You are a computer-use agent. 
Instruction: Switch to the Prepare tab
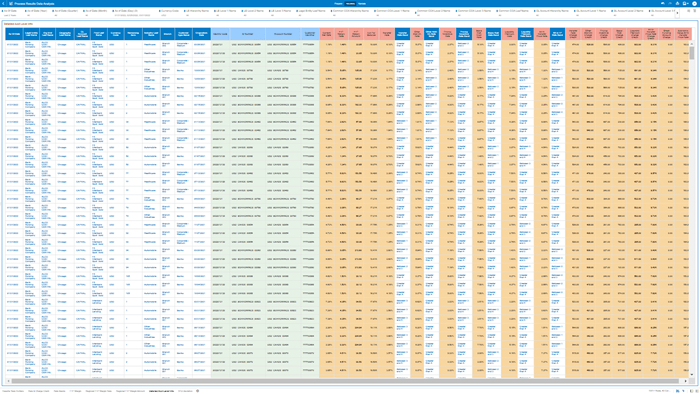[338, 3]
